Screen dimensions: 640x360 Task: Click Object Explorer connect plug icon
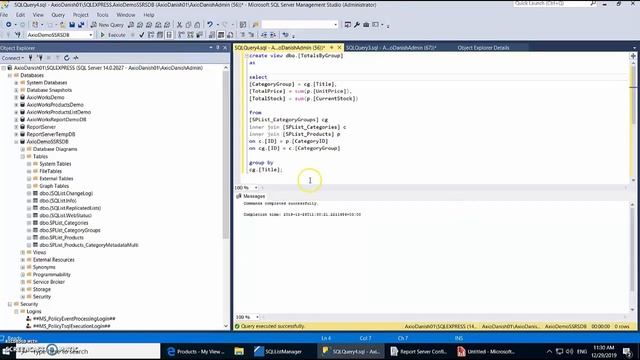click(x=31, y=58)
